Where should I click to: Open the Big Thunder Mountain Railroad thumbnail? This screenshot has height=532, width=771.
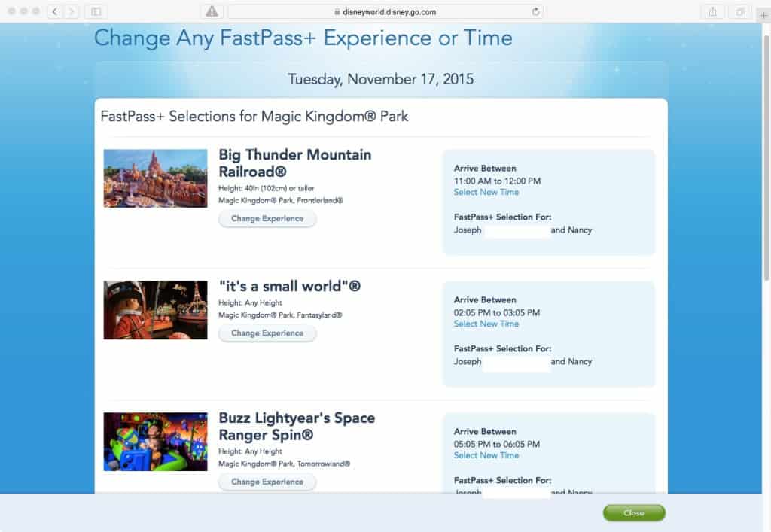[155, 178]
